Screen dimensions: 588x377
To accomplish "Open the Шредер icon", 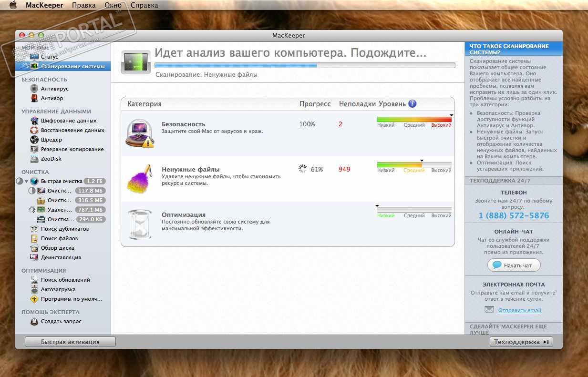I will [34, 140].
